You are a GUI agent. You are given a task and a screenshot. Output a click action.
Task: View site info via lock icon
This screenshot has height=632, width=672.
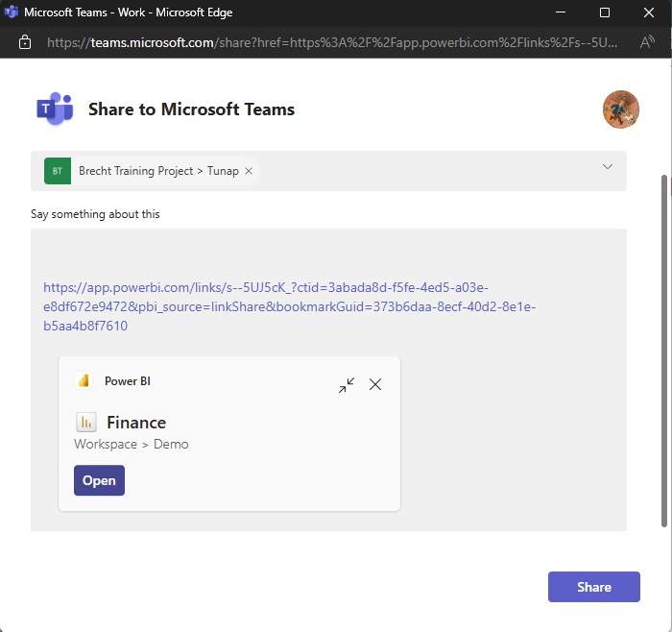click(25, 42)
